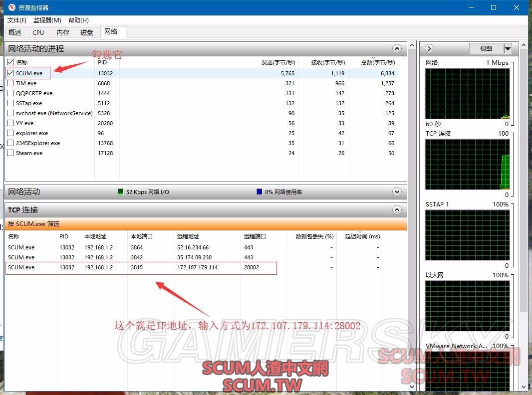Maximize the 资源监视器 window

[494, 7]
